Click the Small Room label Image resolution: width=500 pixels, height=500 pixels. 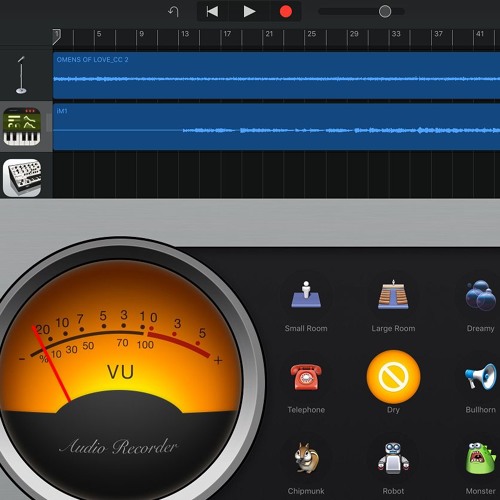(306, 328)
